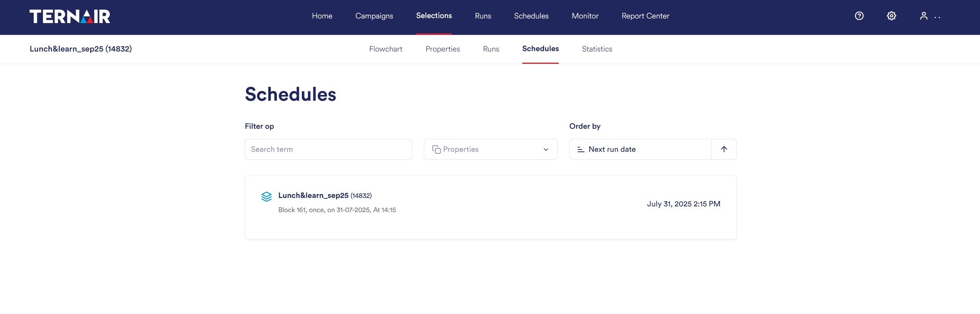Viewport: 980px width, 314px height.
Task: Select the Properties tab in subnavigation
Action: coord(442,49)
